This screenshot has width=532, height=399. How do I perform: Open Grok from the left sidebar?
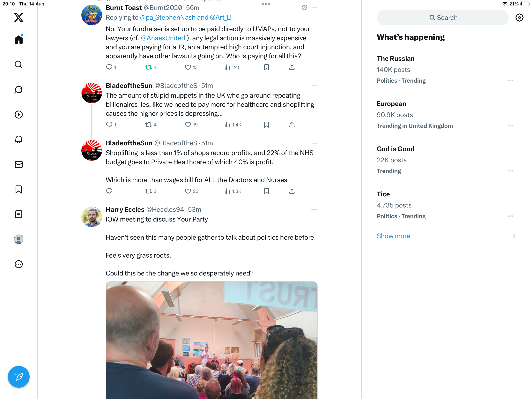coord(18,90)
